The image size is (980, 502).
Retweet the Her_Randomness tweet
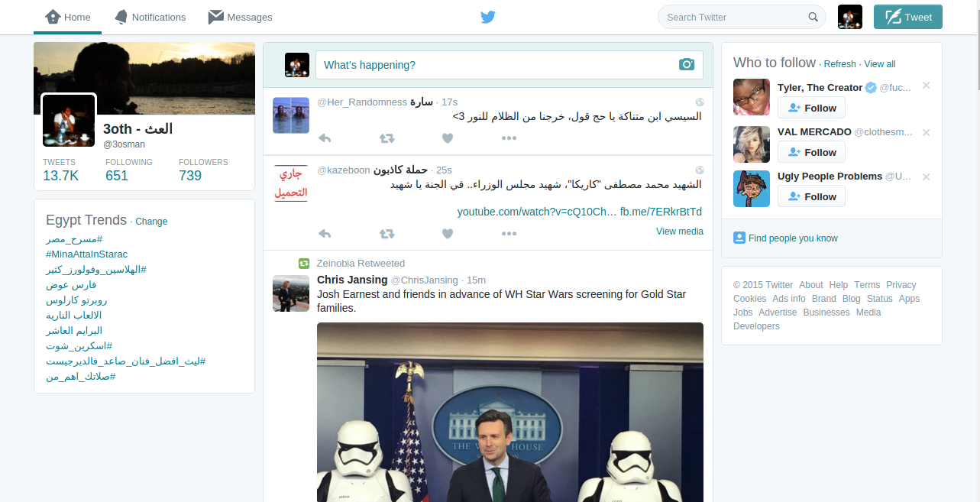pos(387,138)
